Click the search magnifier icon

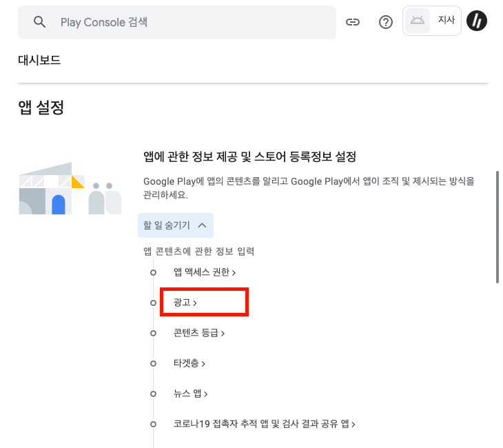pos(39,22)
